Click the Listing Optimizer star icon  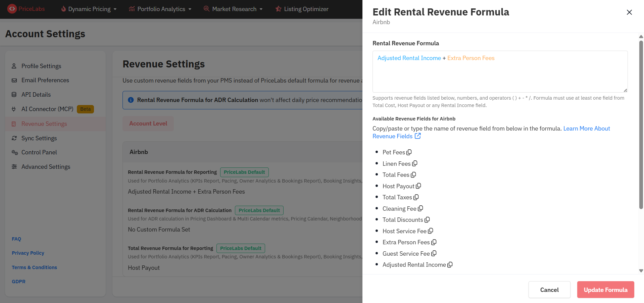click(x=278, y=9)
